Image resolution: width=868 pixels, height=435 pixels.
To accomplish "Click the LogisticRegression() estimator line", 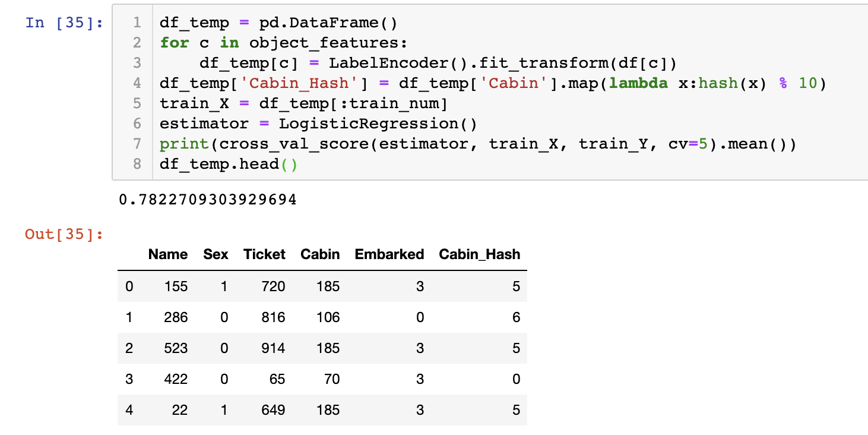I will [318, 124].
